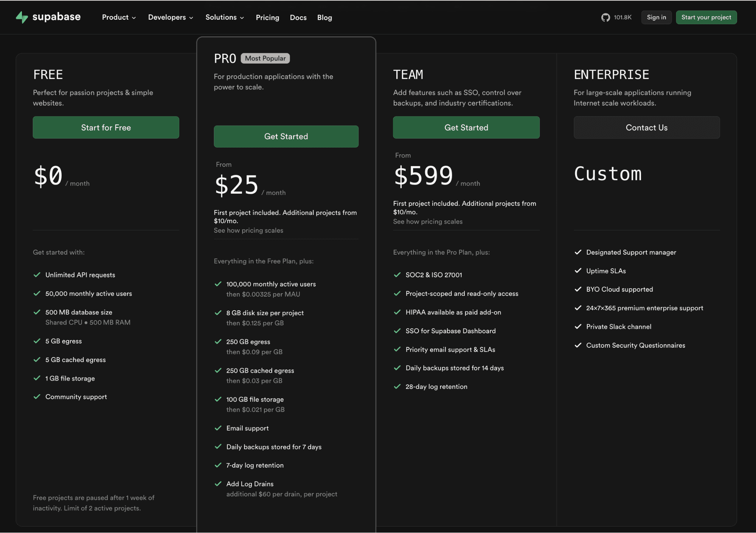The width and height of the screenshot is (756, 533).
Task: Click the 101.8K GitHub star count
Action: [x=622, y=17]
